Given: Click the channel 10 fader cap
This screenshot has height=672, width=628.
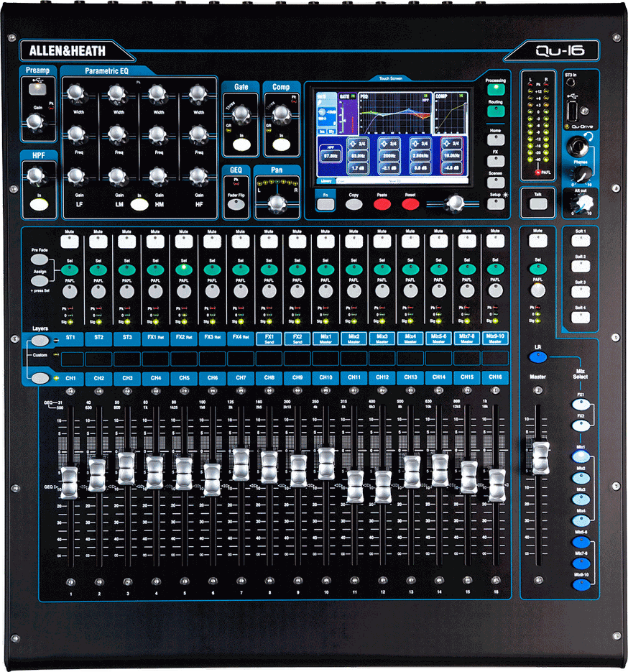Looking at the screenshot, I should pos(326,464).
